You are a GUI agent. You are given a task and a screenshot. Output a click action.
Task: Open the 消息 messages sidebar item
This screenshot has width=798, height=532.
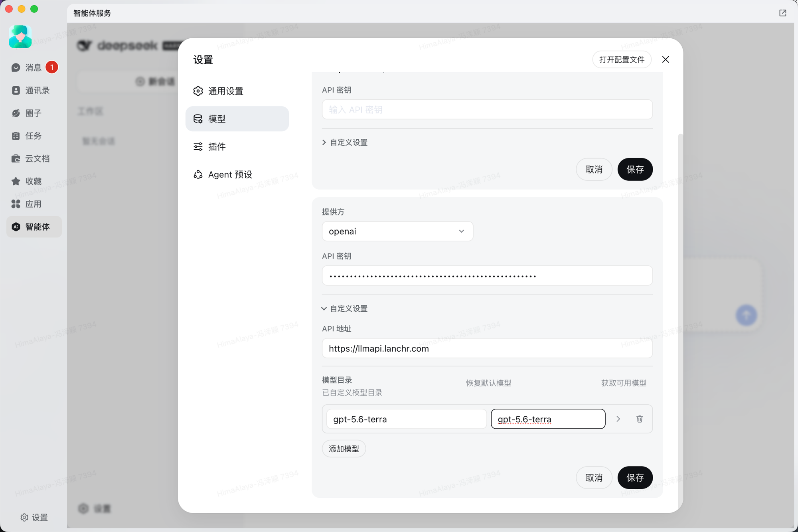[34, 67]
